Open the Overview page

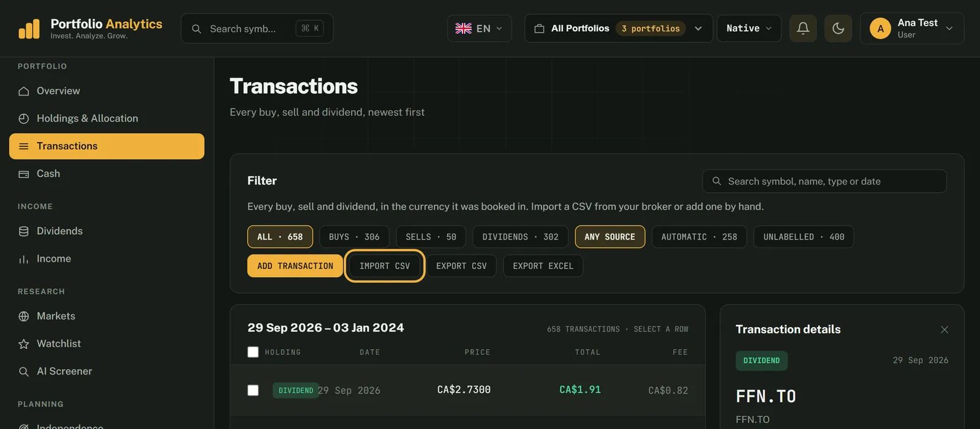tap(107, 91)
